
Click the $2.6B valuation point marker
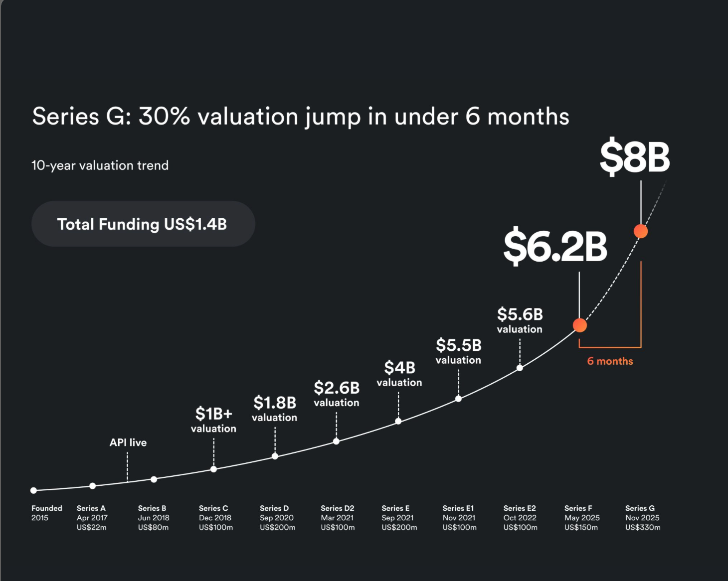[337, 441]
